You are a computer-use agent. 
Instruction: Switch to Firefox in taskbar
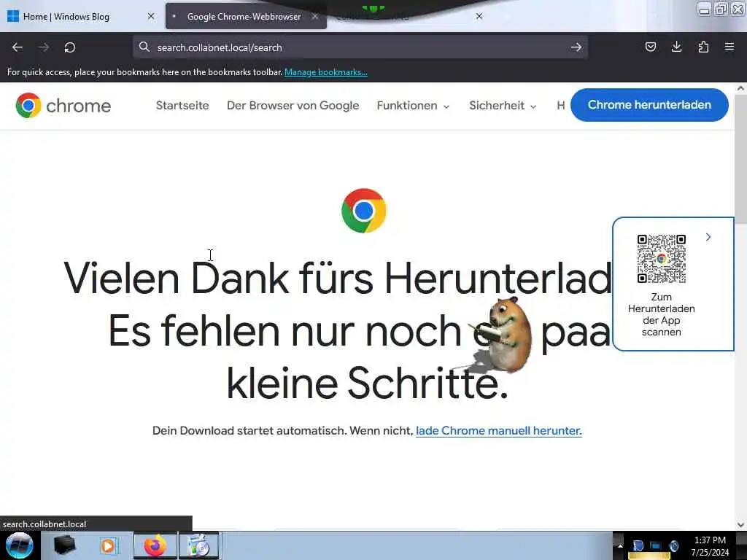[155, 545]
